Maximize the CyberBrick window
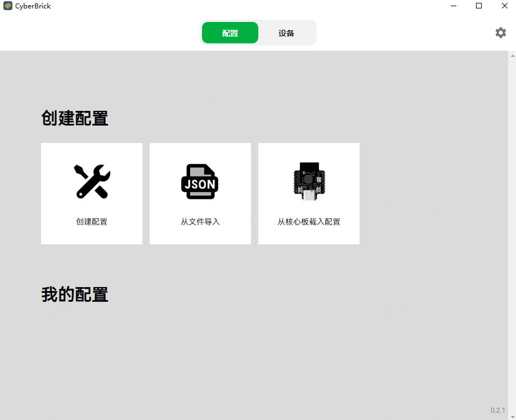Screen dimensions: 516x420 [479, 6]
